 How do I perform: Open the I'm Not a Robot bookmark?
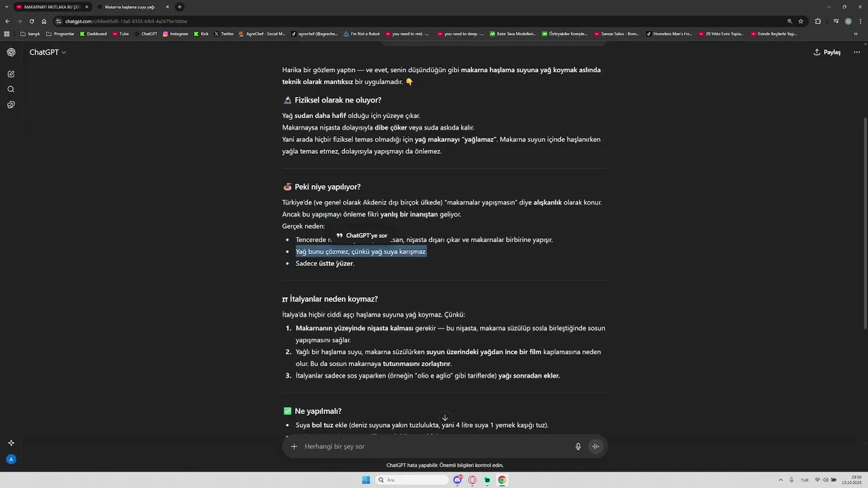click(x=361, y=34)
